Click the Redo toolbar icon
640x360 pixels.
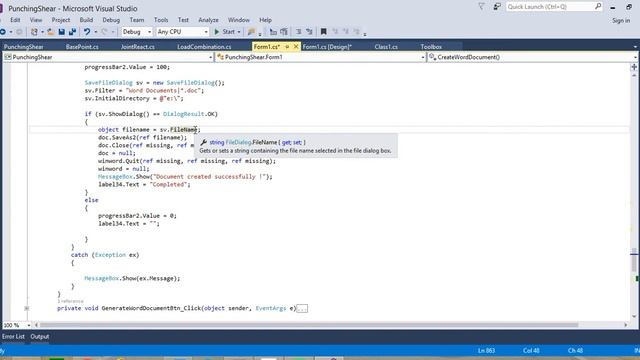point(104,32)
